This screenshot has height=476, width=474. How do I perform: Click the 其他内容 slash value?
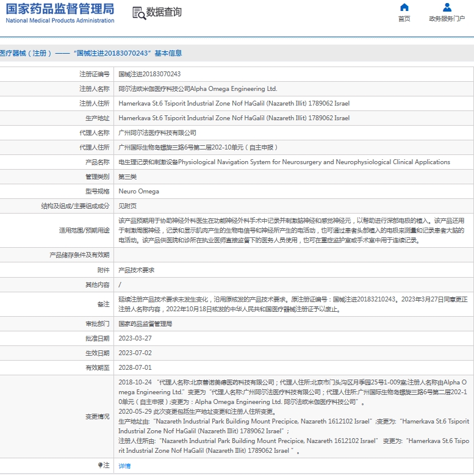[x=120, y=285]
